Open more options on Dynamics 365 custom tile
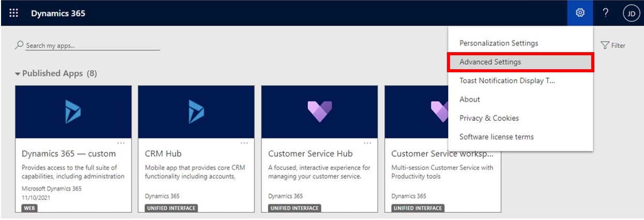644x220 pixels. point(121,143)
